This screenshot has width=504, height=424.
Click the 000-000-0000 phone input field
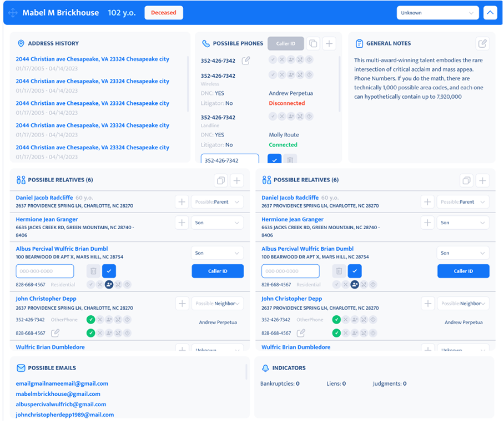pyautogui.click(x=44, y=271)
